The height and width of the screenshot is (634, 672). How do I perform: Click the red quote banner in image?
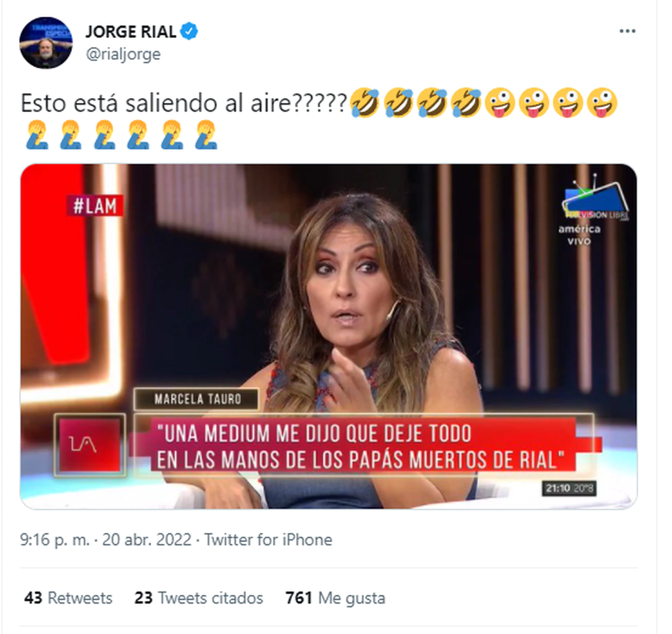364,446
